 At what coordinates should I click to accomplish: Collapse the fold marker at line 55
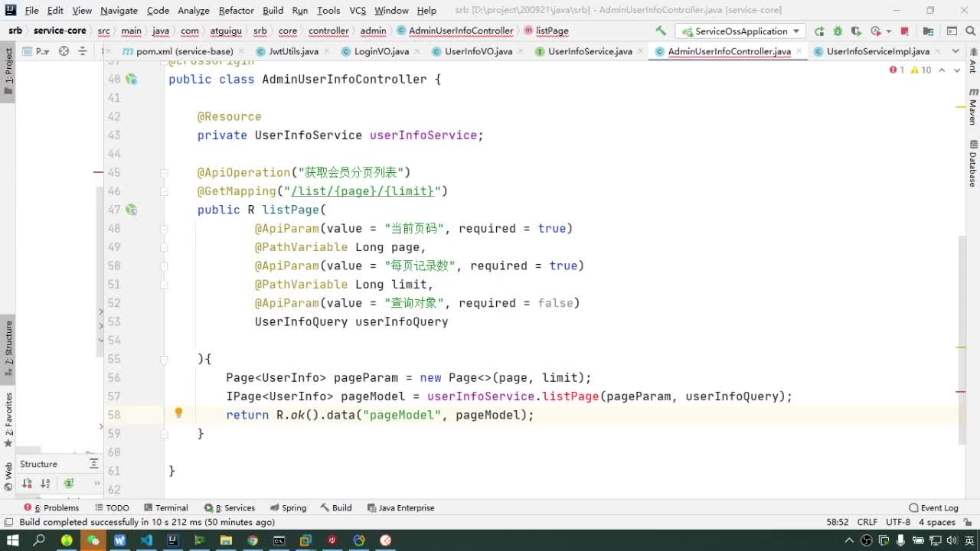point(164,359)
